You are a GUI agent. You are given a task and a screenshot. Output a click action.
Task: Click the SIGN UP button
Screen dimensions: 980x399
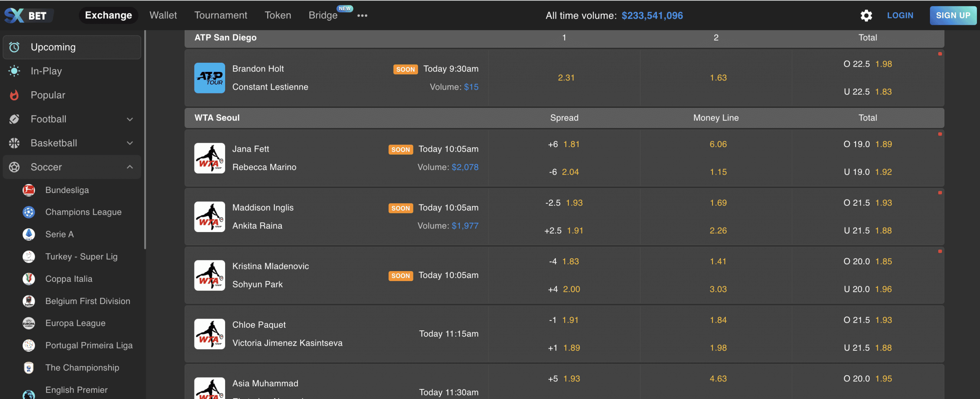953,15
